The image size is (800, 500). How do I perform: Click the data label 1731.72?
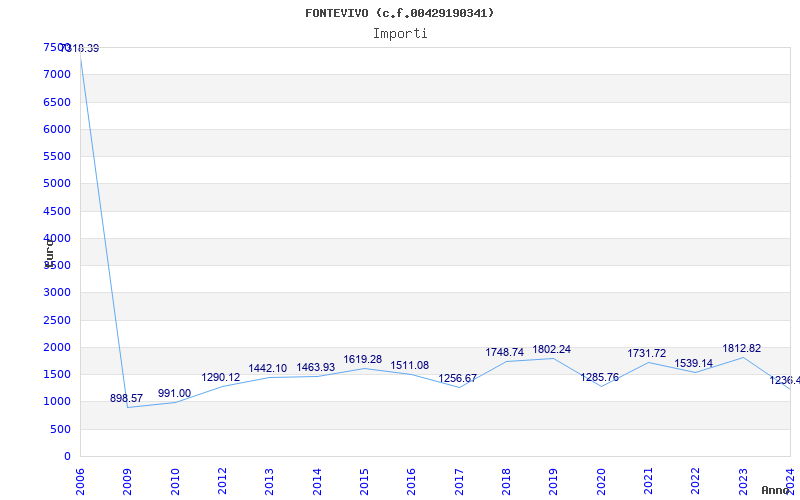(x=646, y=353)
